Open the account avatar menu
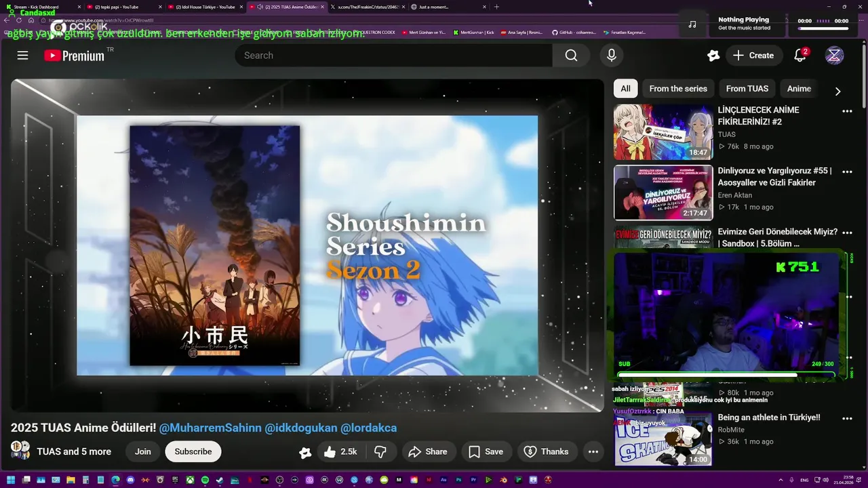The width and height of the screenshot is (868, 488). pyautogui.click(x=834, y=56)
